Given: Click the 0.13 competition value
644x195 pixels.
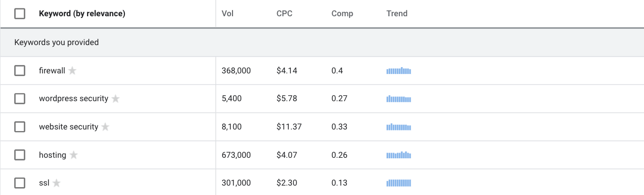Looking at the screenshot, I should coord(339,183).
